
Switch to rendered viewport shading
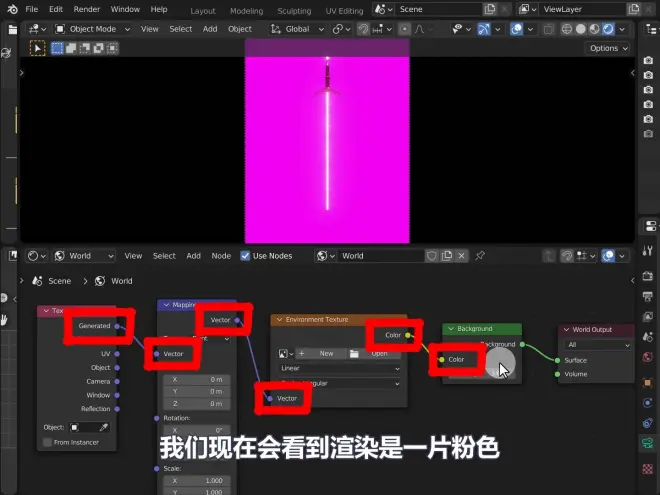tap(608, 29)
